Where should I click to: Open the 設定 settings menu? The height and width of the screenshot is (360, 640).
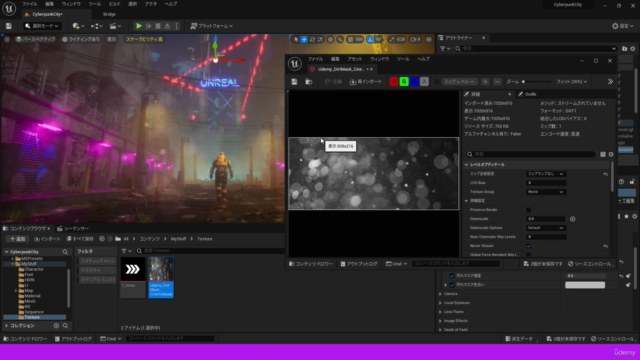click(623, 26)
